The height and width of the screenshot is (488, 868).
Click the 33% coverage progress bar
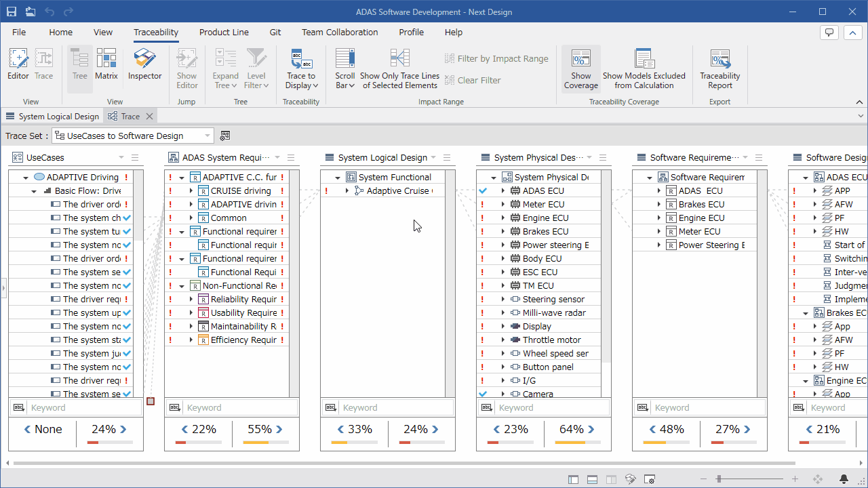coord(354,443)
